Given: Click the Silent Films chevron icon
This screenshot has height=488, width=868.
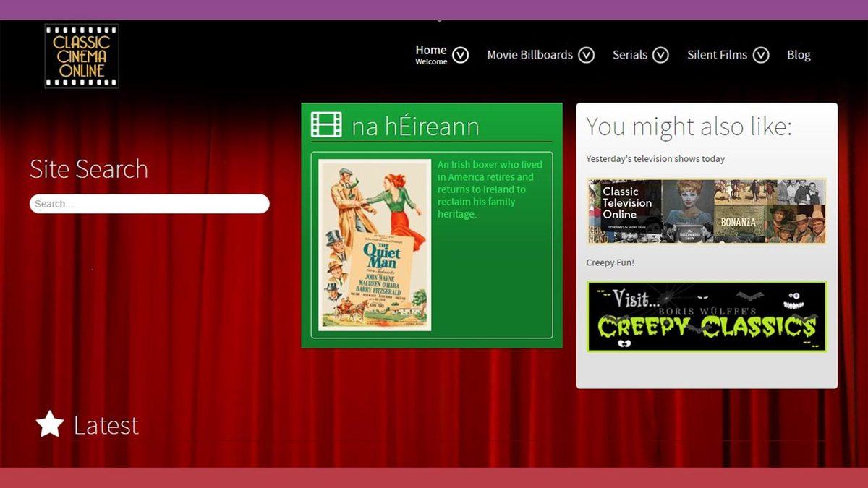Looking at the screenshot, I should (x=761, y=54).
